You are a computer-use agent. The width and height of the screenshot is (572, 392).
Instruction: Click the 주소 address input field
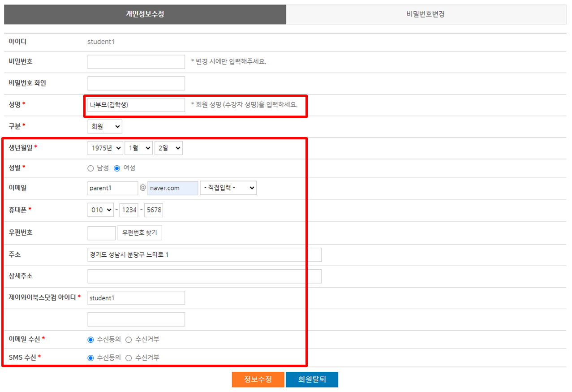click(x=204, y=255)
